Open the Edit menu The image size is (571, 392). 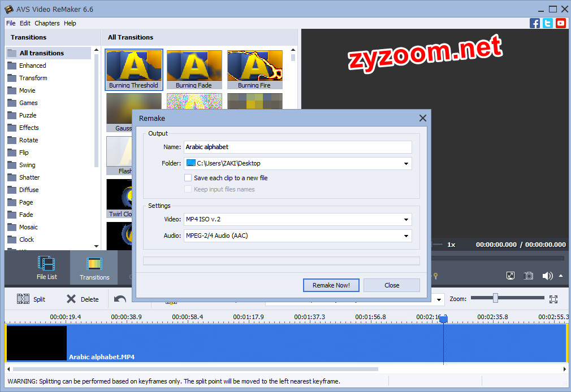[25, 23]
